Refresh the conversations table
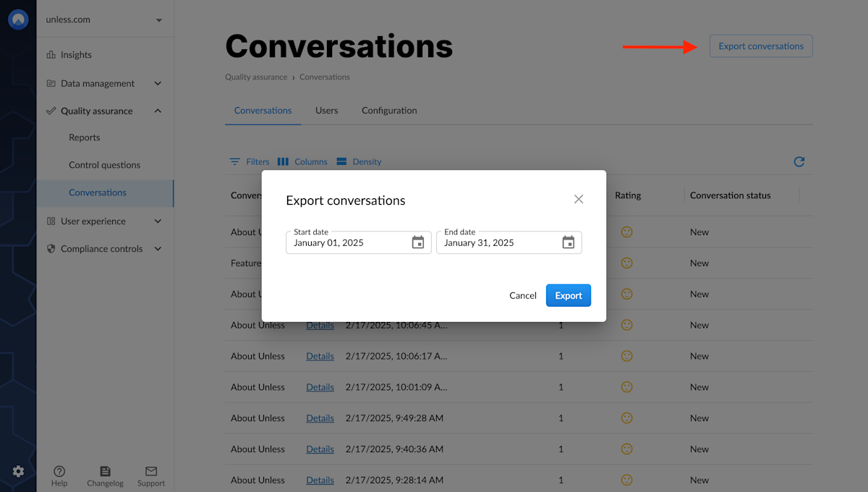868x492 pixels. [x=799, y=162]
